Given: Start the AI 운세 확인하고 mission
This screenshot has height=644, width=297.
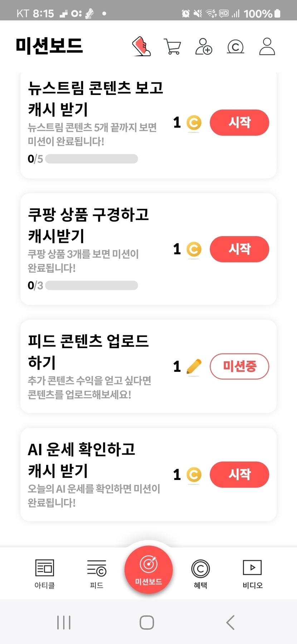Looking at the screenshot, I should point(239,475).
